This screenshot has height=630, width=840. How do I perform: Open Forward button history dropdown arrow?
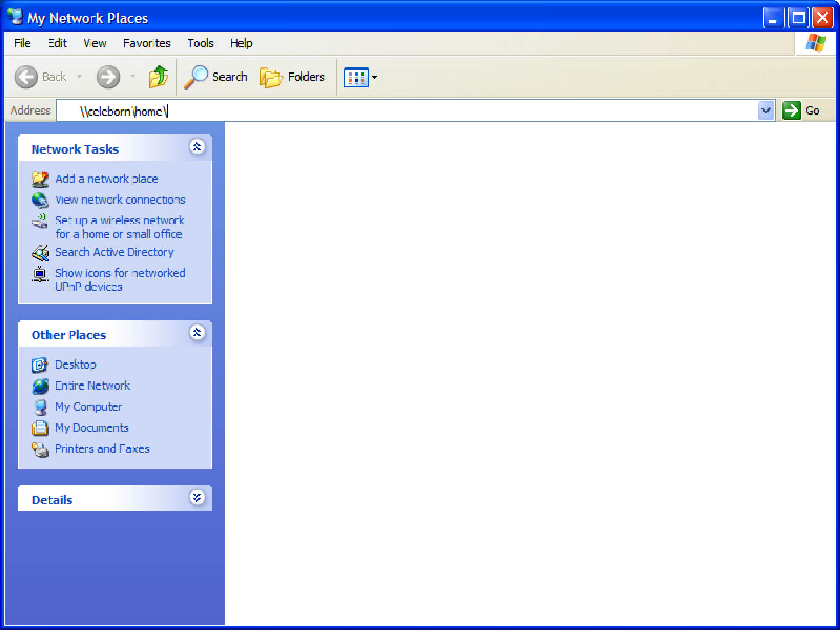(133, 77)
